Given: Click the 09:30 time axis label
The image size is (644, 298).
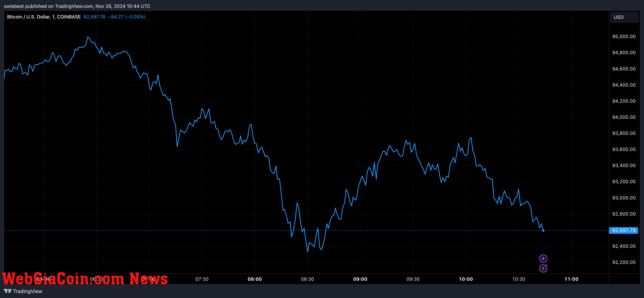Looking at the screenshot, I should coord(413,279).
